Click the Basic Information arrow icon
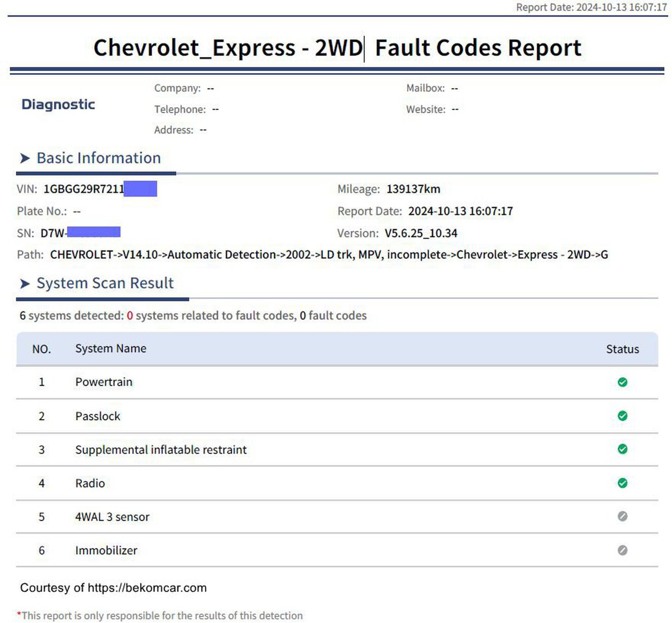The height and width of the screenshot is (623, 672). pyautogui.click(x=25, y=158)
